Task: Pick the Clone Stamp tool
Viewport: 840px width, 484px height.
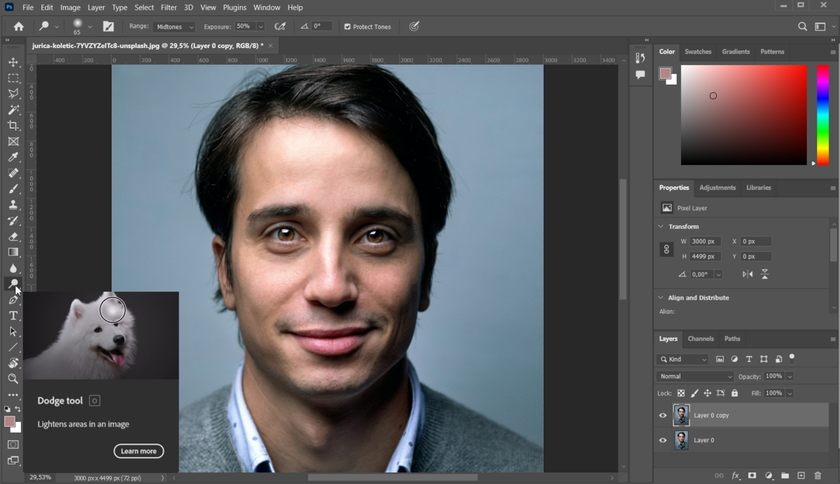Action: click(13, 205)
